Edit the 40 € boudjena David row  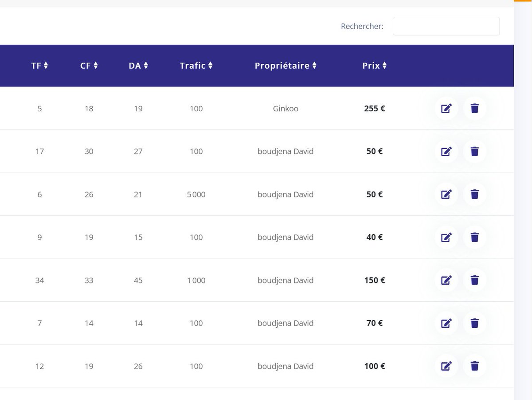pyautogui.click(x=446, y=237)
